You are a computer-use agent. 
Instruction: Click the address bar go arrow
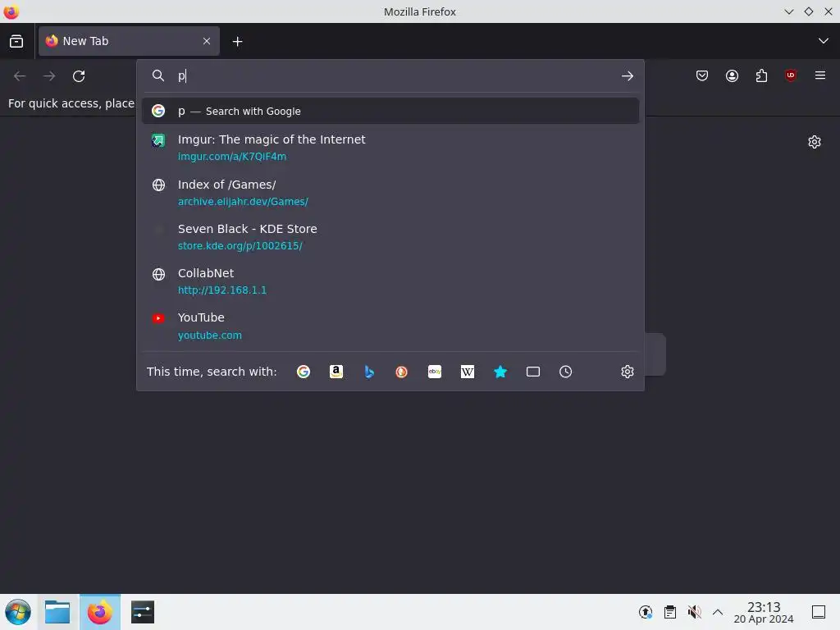click(x=628, y=76)
